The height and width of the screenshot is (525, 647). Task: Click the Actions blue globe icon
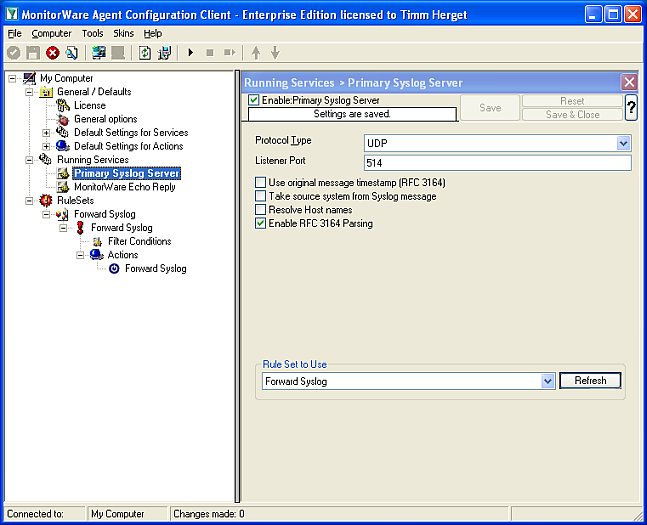97,255
